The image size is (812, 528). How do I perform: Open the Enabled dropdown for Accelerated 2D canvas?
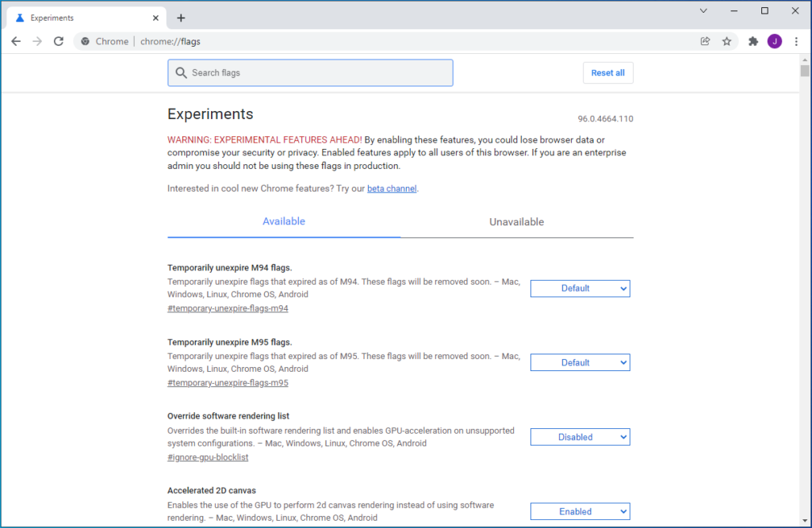click(580, 511)
